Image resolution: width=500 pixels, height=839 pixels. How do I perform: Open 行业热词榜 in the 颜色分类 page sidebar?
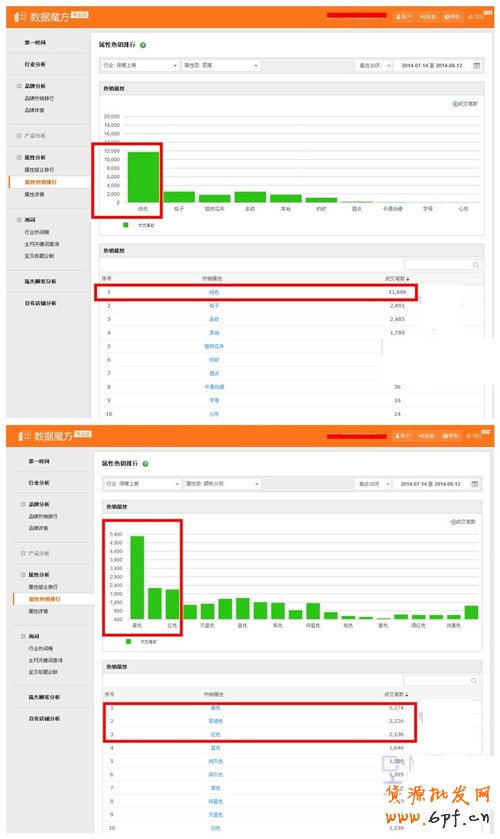[39, 648]
